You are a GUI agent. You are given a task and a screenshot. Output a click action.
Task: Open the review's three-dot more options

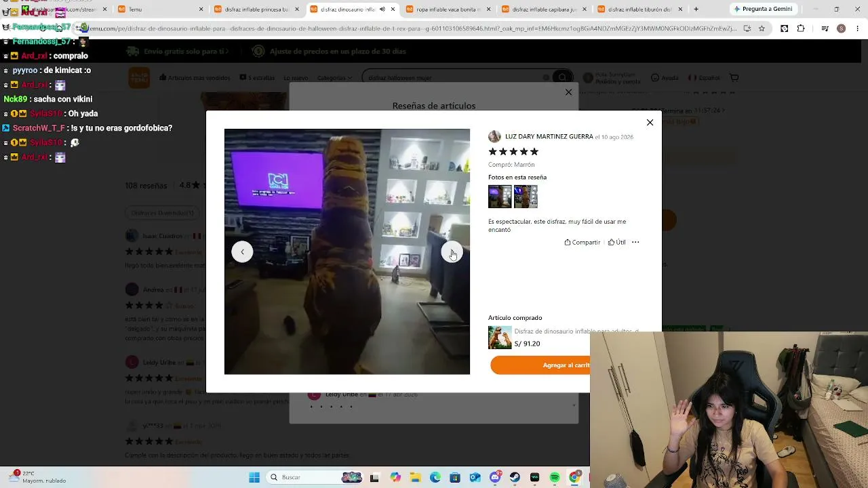click(635, 242)
